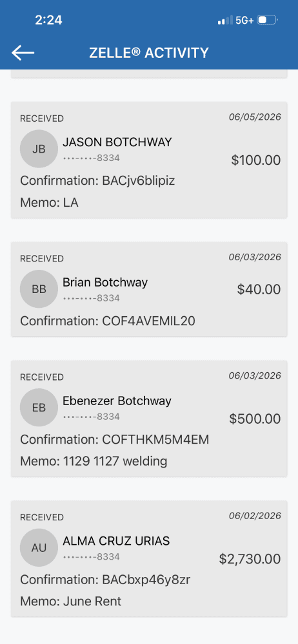Tap the 06/05/2026 date label

tap(255, 117)
